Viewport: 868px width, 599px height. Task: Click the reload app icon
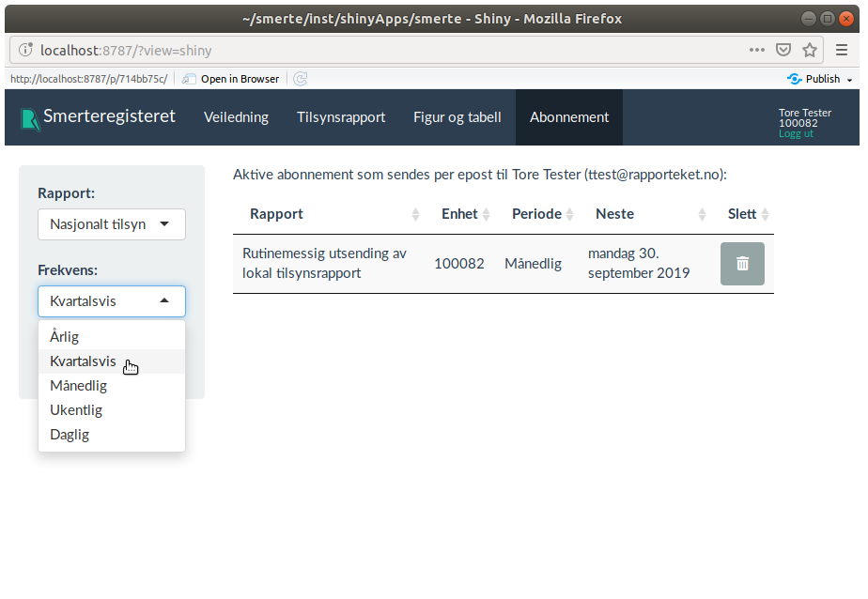(x=300, y=79)
